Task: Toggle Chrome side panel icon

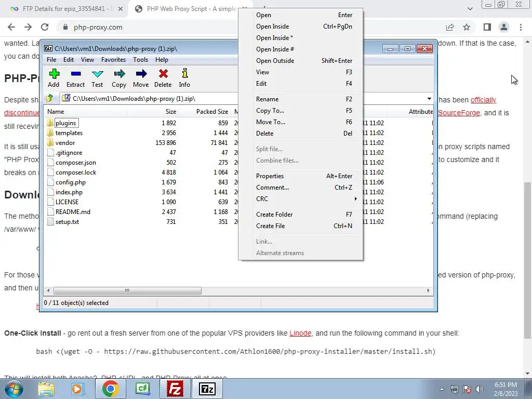Action: click(x=487, y=27)
